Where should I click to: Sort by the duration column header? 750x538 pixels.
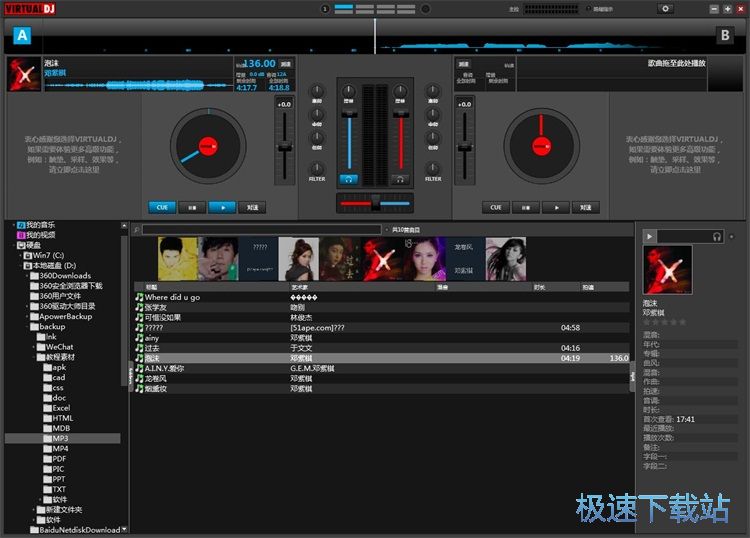tap(556, 287)
